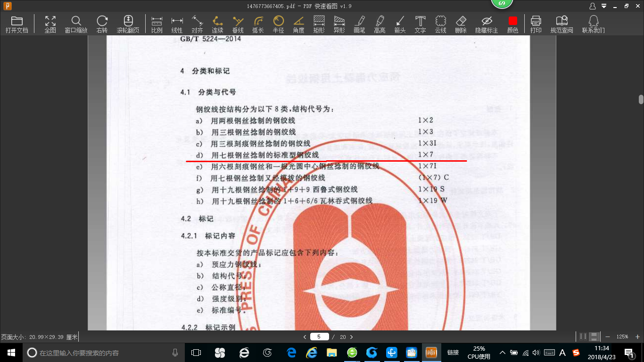Viewport: 644px width, 362px height.
Task: Go to the previous page arrow
Action: [305, 337]
